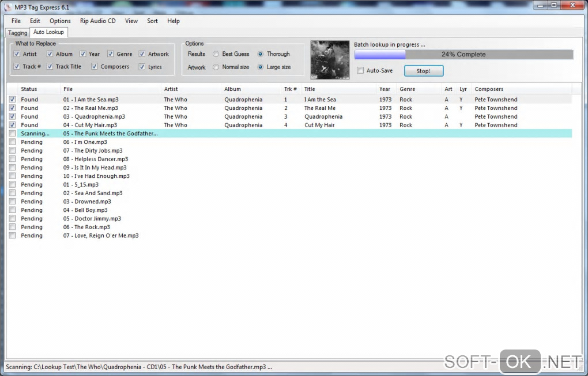Click the Quadrophenia album art thumbnail
The image size is (588, 376).
pyautogui.click(x=330, y=60)
